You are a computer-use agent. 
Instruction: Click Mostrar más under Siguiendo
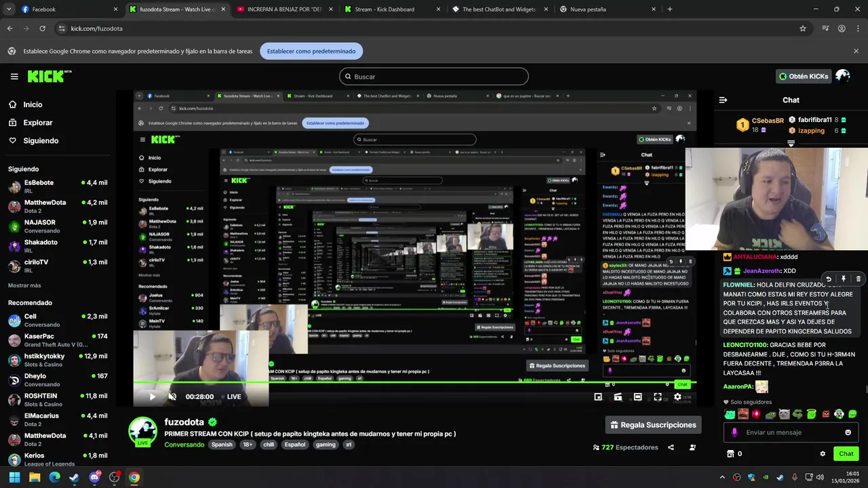24,285
